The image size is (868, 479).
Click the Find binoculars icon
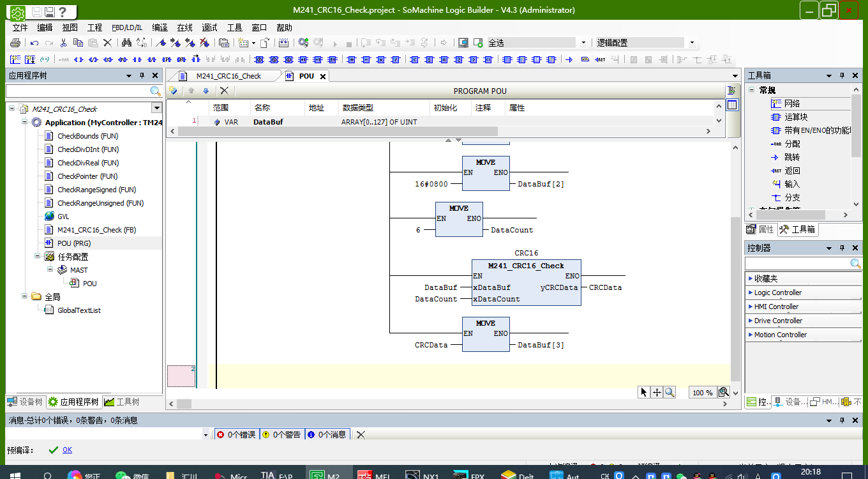[x=126, y=43]
